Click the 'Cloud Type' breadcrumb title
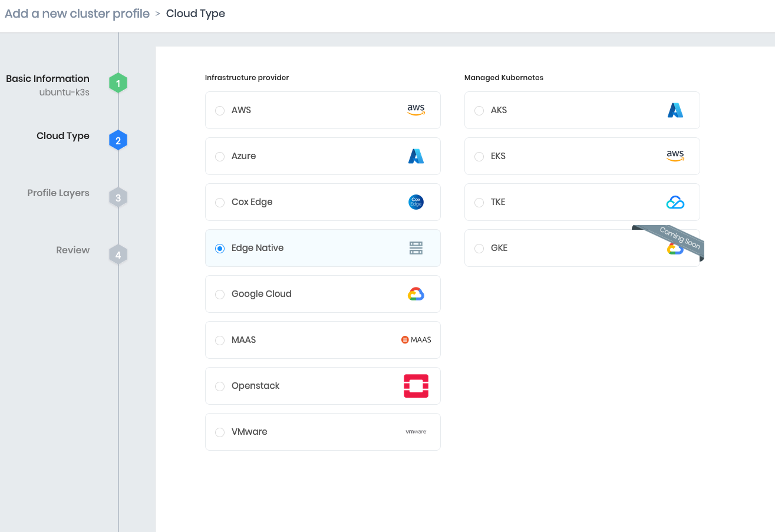The image size is (775, 532). click(x=196, y=14)
